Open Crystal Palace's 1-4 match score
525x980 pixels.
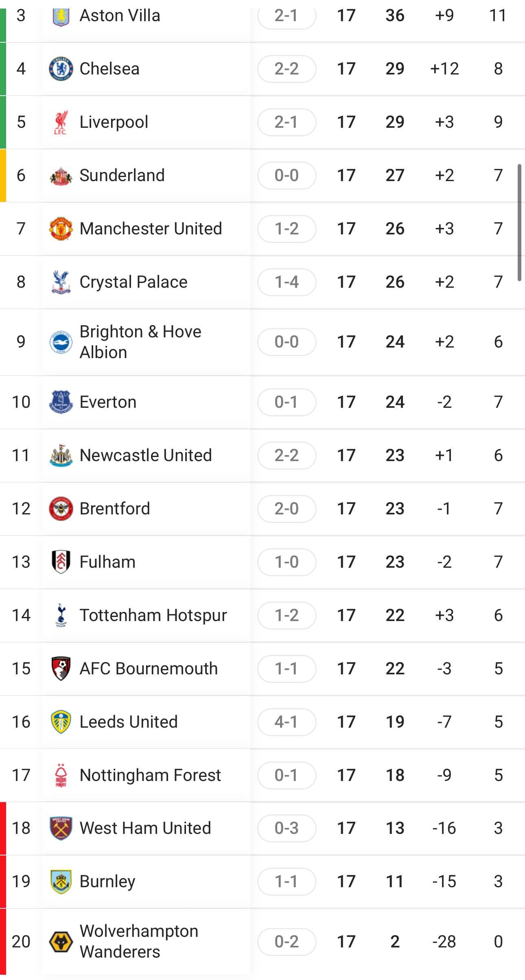pyautogui.click(x=287, y=282)
